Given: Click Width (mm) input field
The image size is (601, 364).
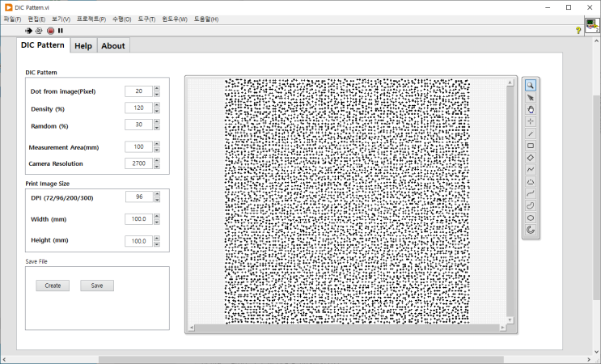Looking at the screenshot, I should tap(139, 219).
